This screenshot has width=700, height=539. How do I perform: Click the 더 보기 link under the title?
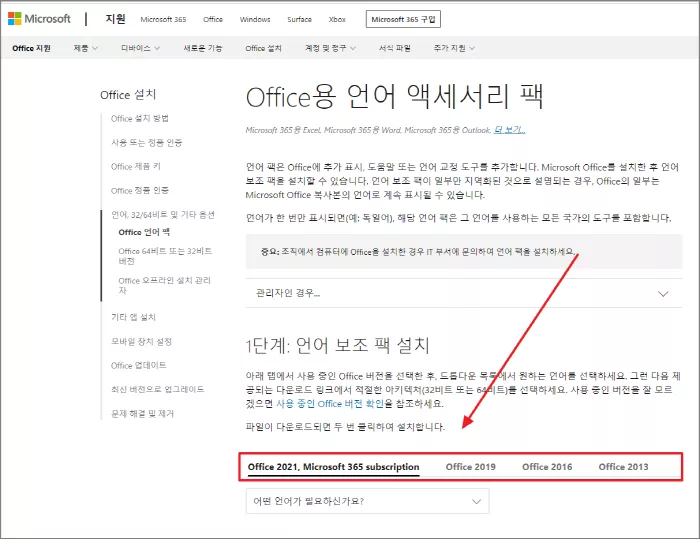pos(509,130)
